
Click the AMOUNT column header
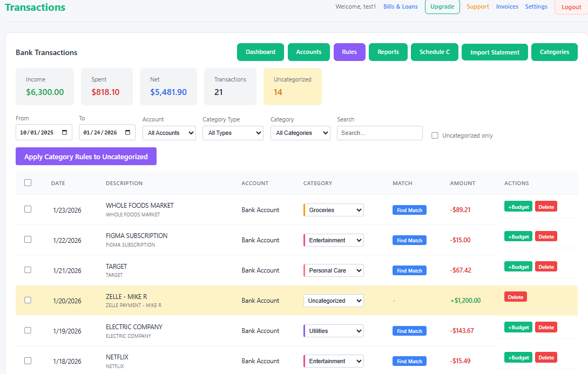(462, 183)
